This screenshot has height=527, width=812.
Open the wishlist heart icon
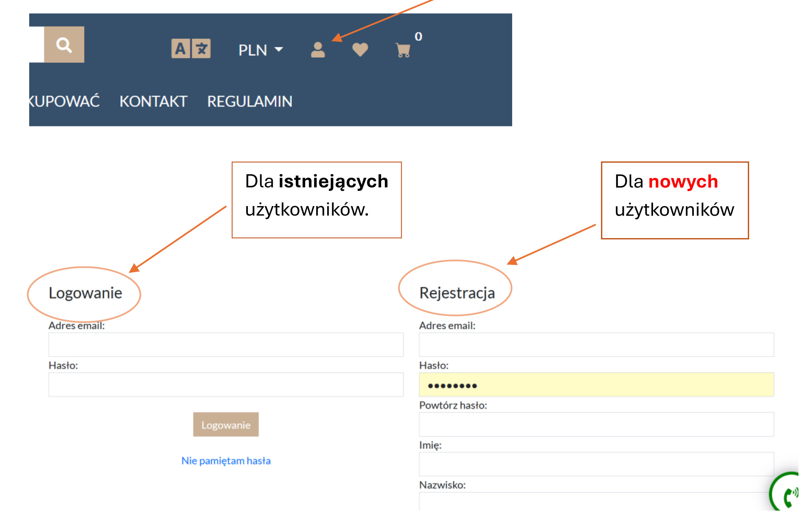360,50
